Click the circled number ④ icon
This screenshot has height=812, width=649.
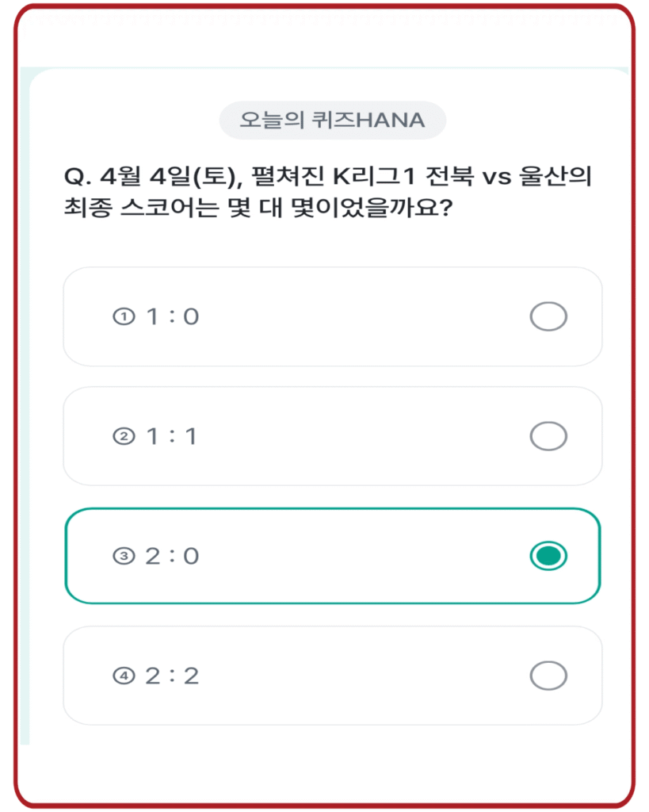pos(123,676)
